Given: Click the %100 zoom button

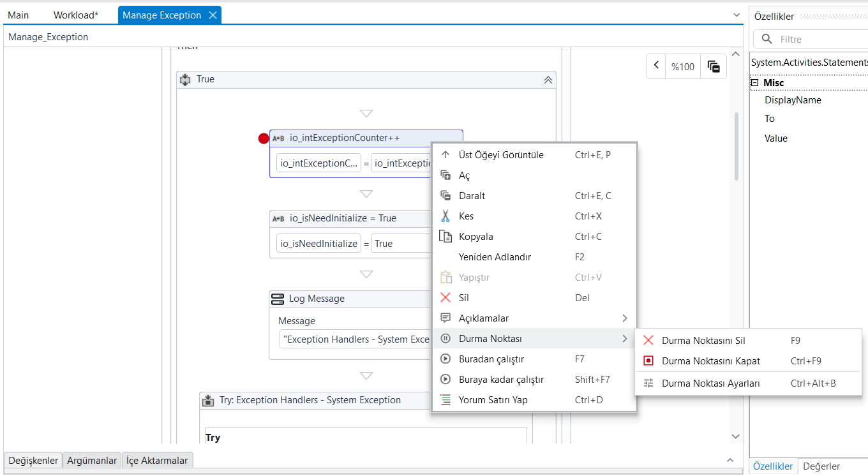Looking at the screenshot, I should [683, 66].
